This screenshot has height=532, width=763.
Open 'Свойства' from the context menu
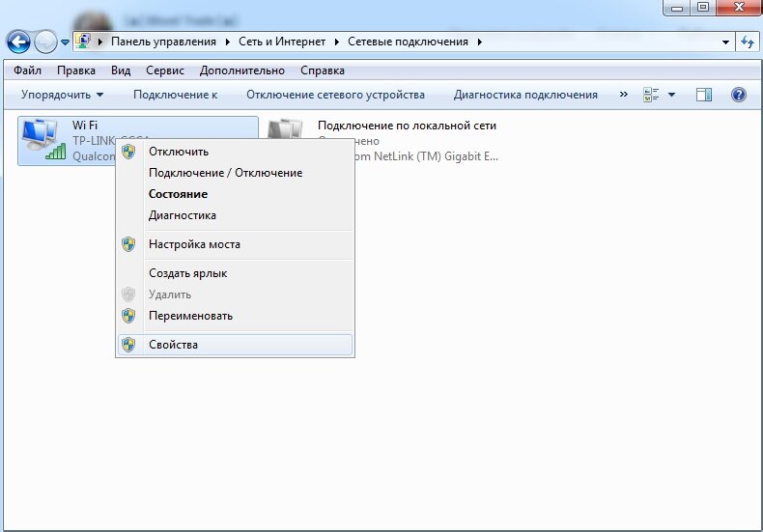tap(235, 345)
